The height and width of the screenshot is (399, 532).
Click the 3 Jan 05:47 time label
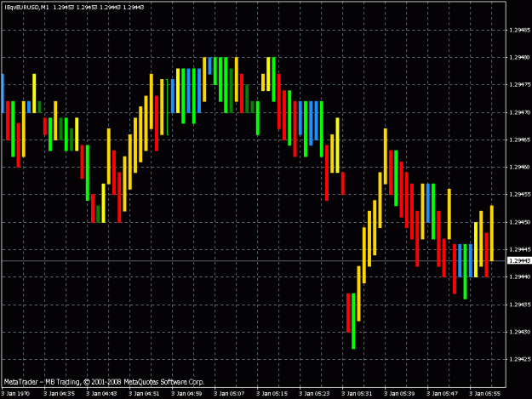[x=442, y=394]
